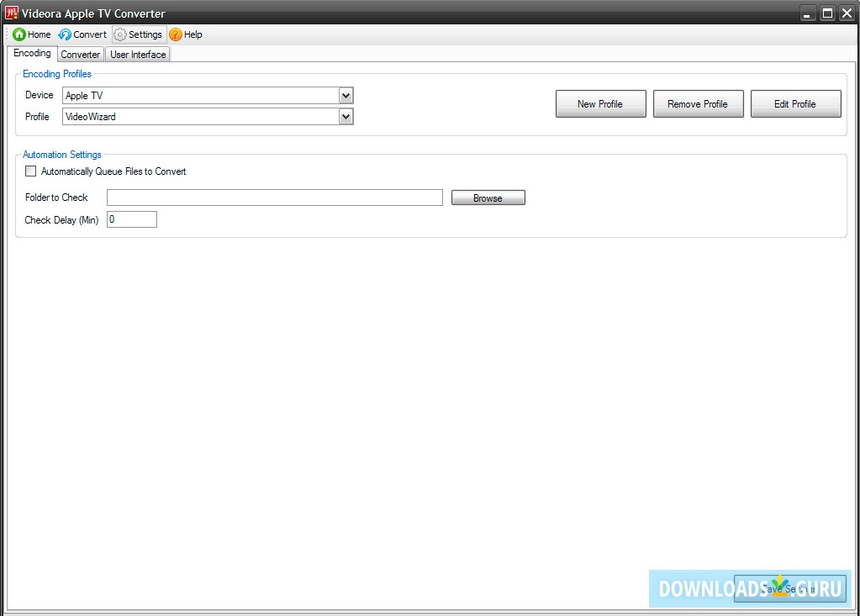Focus the Folder to Check field
Viewport: 860px width, 616px height.
click(275, 197)
